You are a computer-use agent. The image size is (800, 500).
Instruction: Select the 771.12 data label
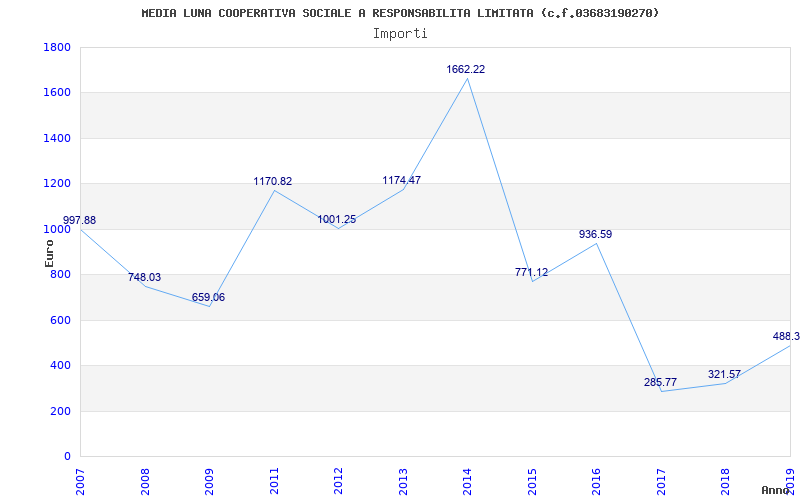[x=531, y=272]
